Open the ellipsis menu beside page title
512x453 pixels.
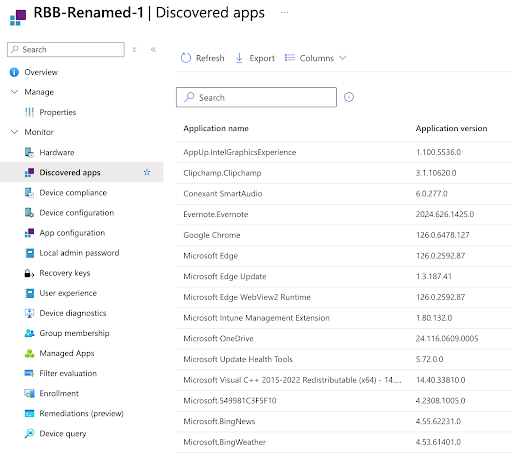tap(284, 13)
